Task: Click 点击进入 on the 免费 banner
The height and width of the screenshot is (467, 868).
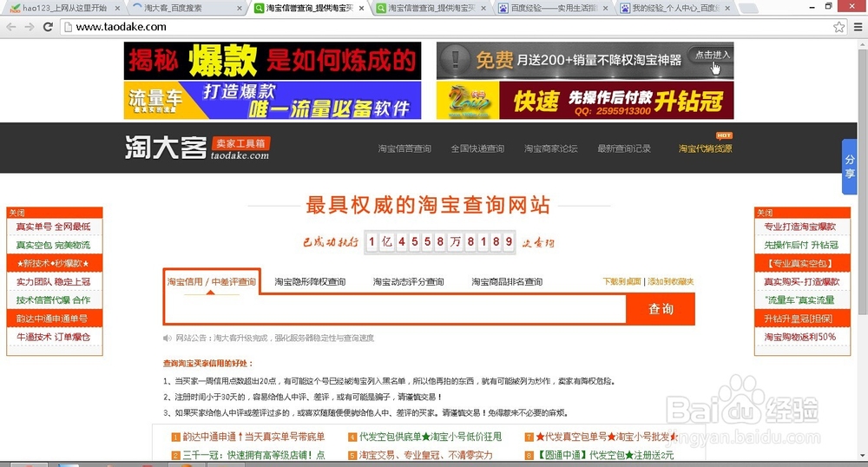Action: pos(712,56)
